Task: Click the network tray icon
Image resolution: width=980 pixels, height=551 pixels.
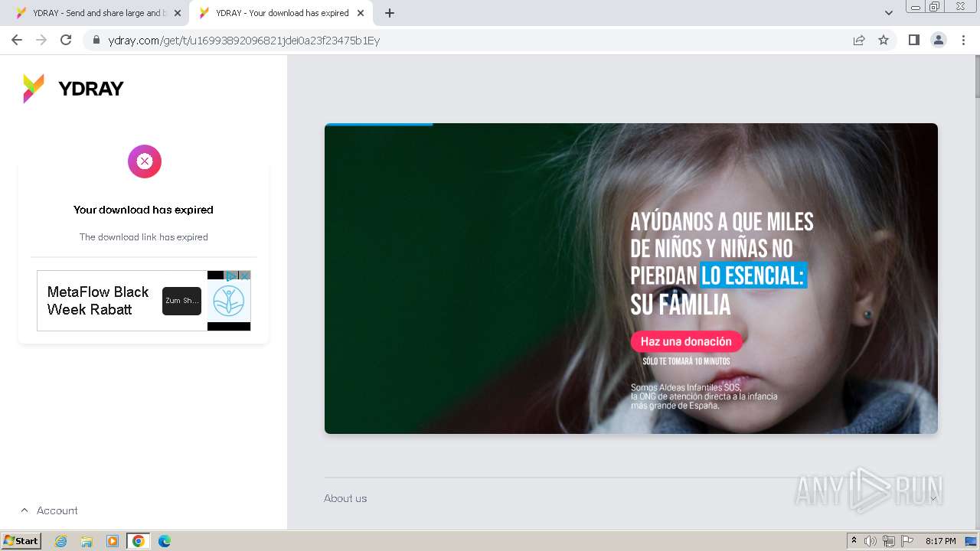Action: [x=889, y=541]
